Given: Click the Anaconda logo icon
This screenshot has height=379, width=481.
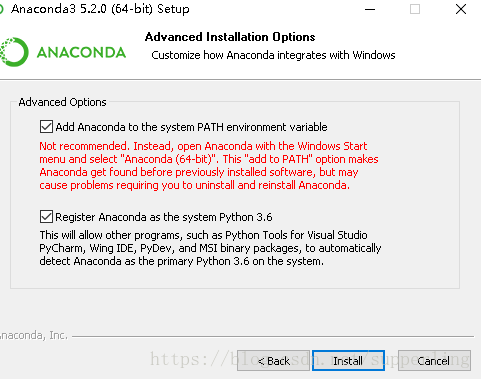Looking at the screenshot, I should [14, 52].
